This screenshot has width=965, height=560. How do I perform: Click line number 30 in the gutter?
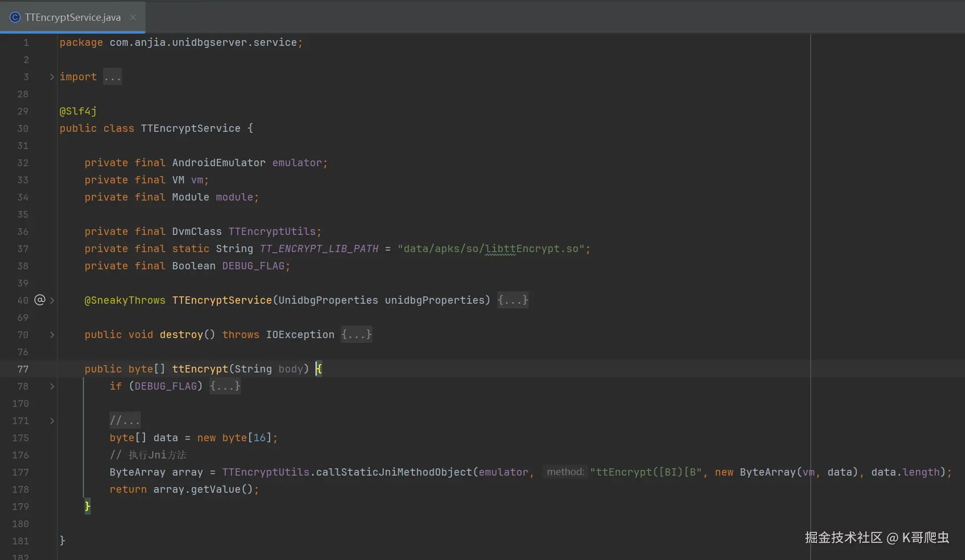[x=23, y=129]
